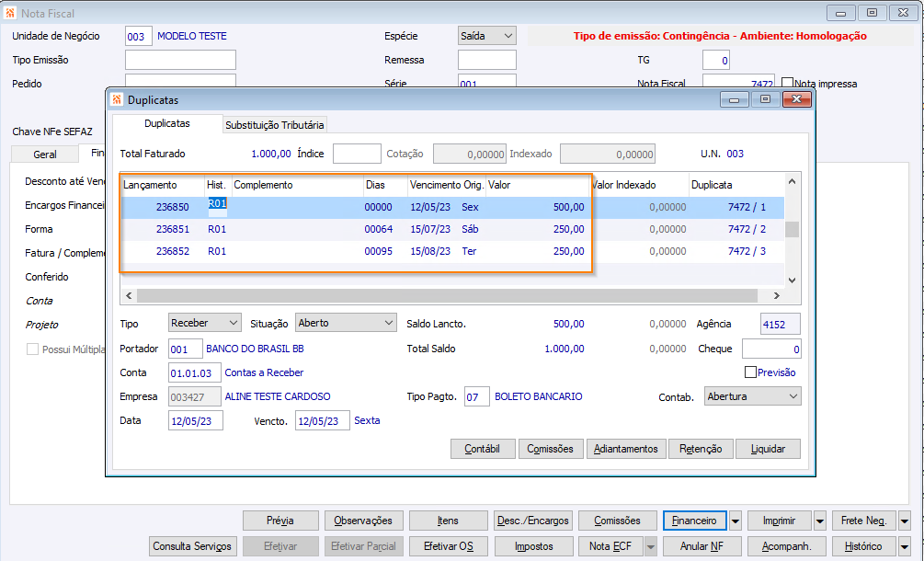Click the Duplicatas window title icon

pos(116,99)
